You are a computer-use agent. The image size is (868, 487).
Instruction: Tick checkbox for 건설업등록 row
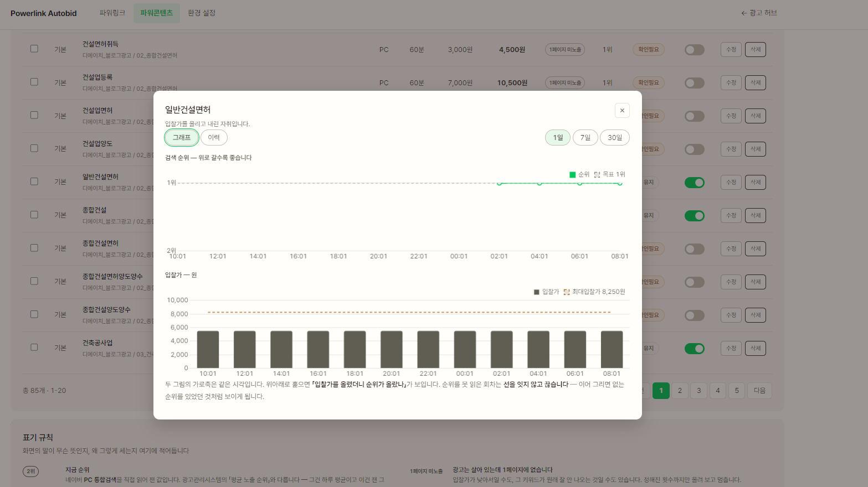[x=34, y=82]
